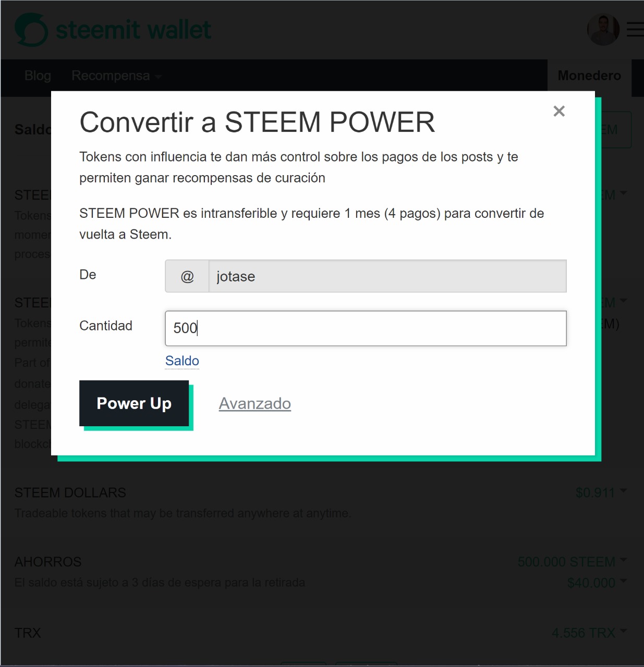
Task: Open the hamburger menu icon
Action: coord(635,29)
